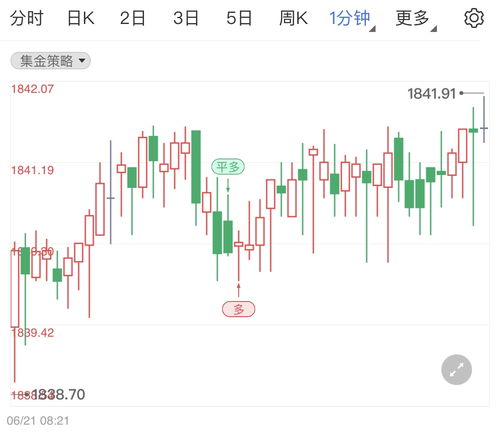500x433 pixels.
Task: Expand the 更多 more options dropdown
Action: (416, 18)
